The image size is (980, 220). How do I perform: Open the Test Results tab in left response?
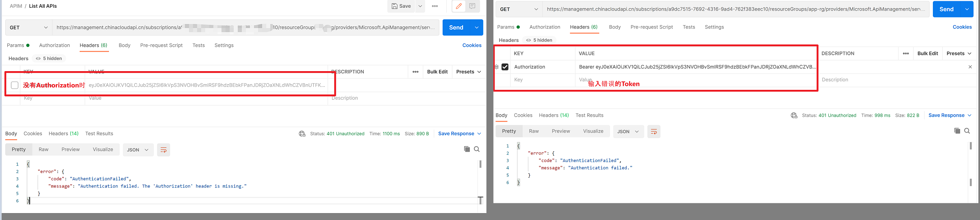click(99, 134)
